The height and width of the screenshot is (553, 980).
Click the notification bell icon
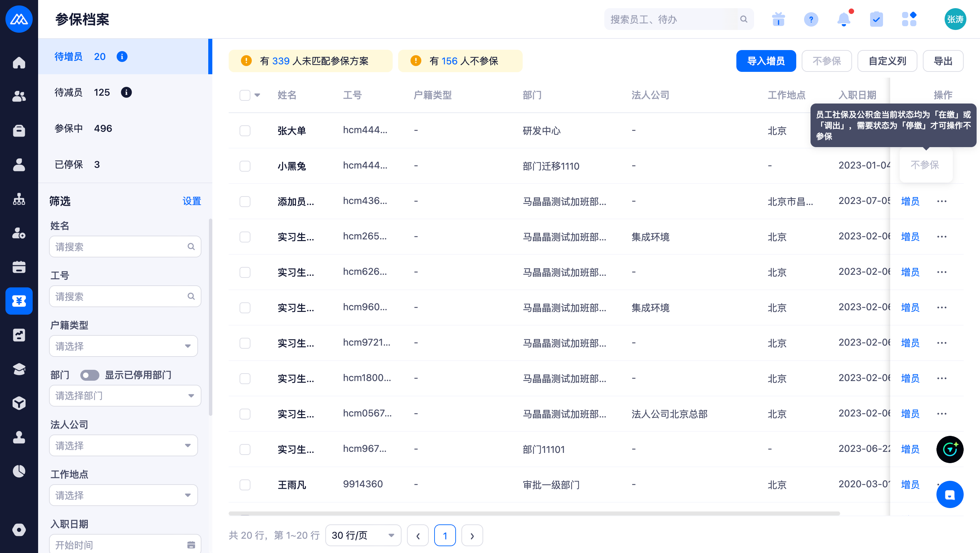pos(844,19)
